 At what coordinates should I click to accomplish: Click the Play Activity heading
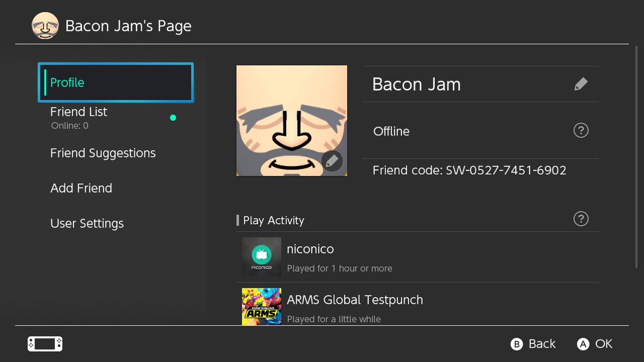click(274, 220)
